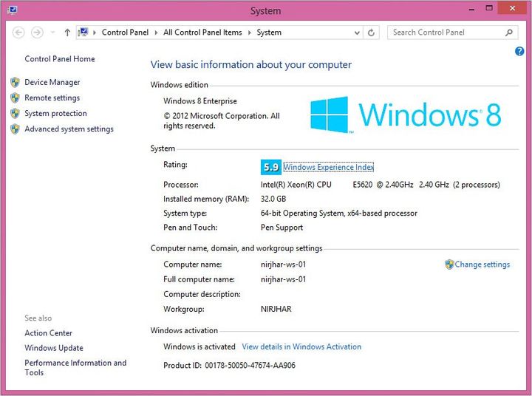532x396 pixels.
Task: Go up one level with Up arrow
Action: point(67,33)
